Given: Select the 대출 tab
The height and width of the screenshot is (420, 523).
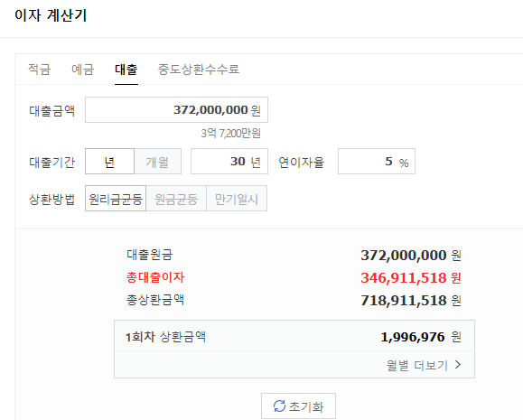Looking at the screenshot, I should [126, 70].
